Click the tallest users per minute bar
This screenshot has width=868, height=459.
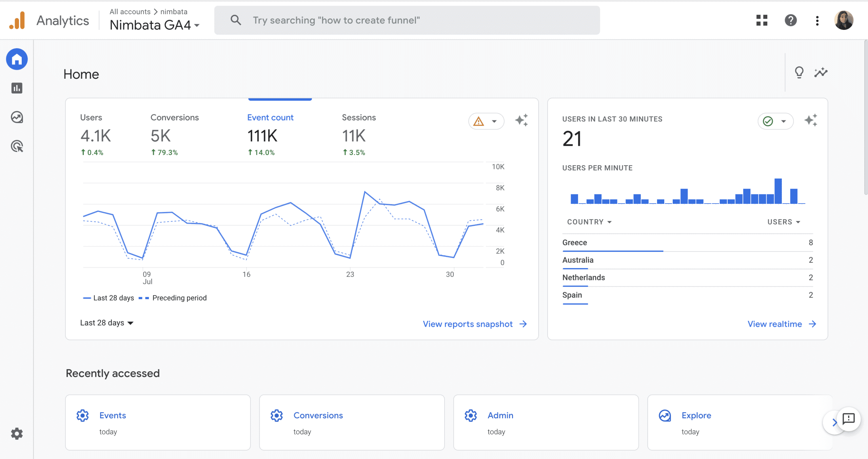tap(778, 191)
